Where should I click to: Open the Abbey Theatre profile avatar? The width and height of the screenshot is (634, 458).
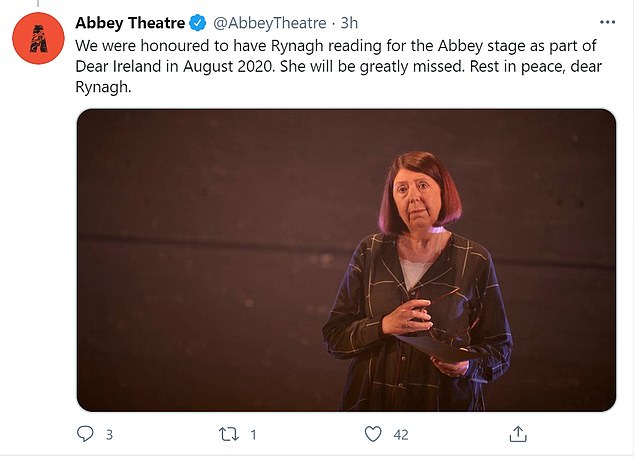[x=38, y=38]
